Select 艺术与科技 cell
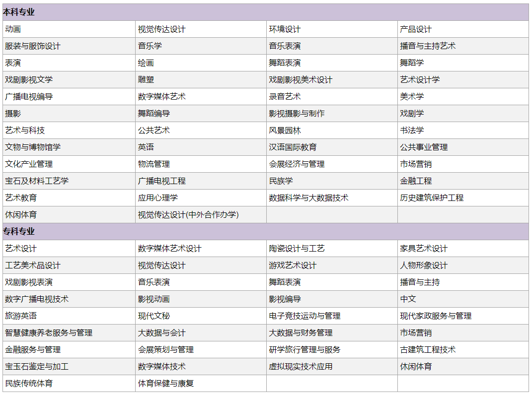Image resolution: width=532 pixels, height=395 pixels. pyautogui.click(x=69, y=130)
